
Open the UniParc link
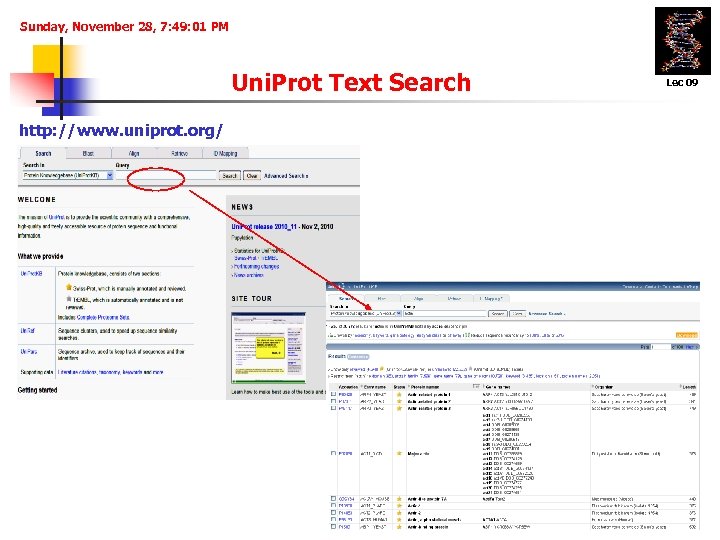click(28, 351)
